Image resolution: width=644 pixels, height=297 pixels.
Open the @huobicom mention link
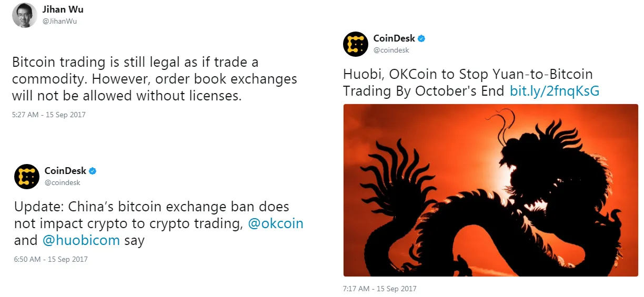click(x=82, y=241)
